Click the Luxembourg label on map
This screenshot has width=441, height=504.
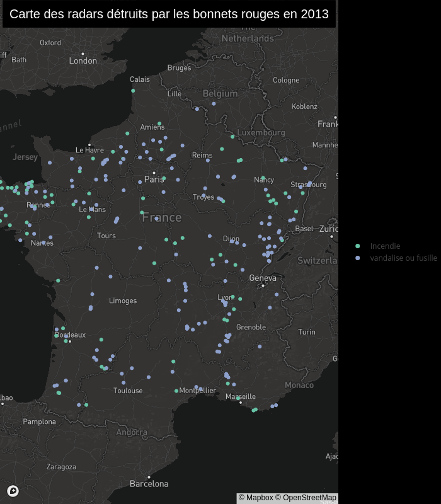click(x=261, y=133)
